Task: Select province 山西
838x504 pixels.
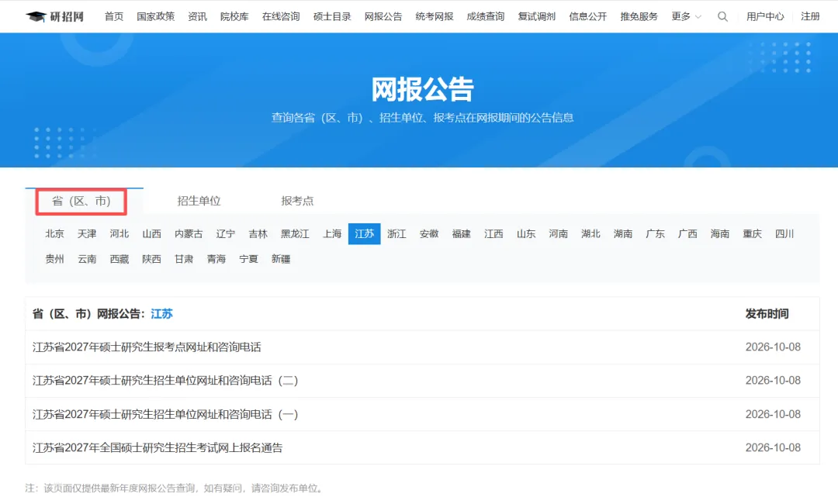Action: (x=152, y=234)
